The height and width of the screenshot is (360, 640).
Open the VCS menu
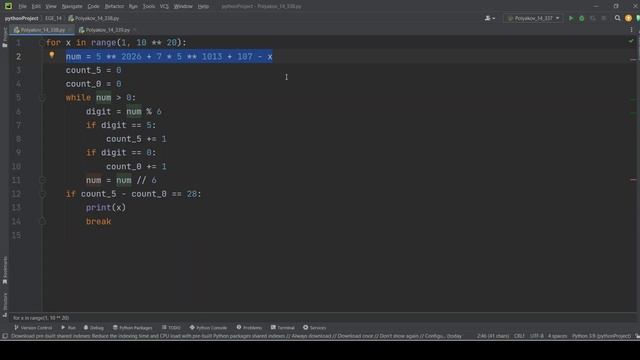(x=164, y=7)
